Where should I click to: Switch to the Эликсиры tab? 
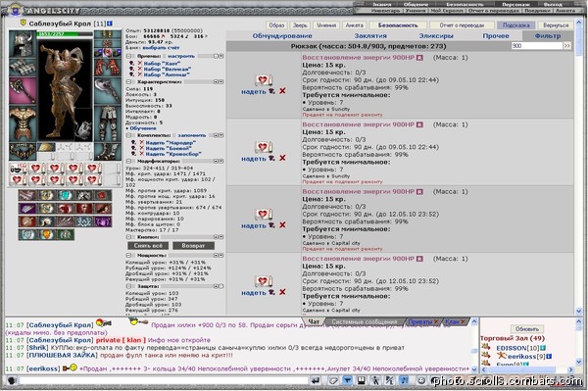(x=436, y=36)
